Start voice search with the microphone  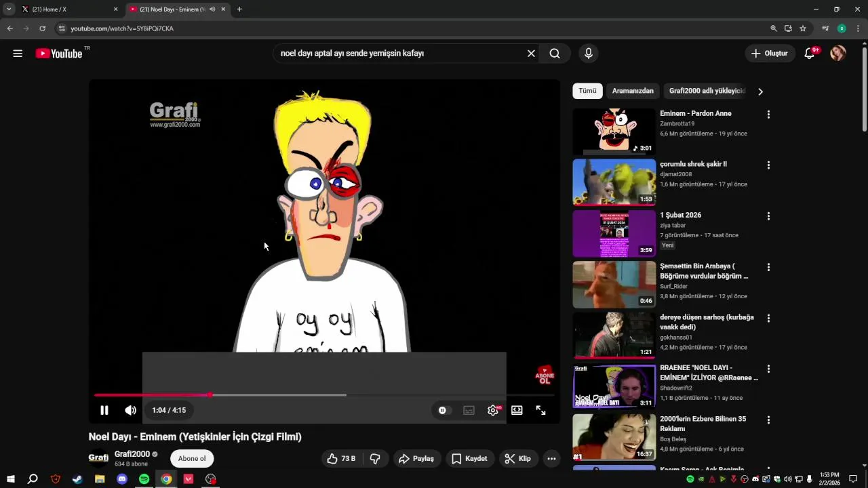tap(589, 54)
